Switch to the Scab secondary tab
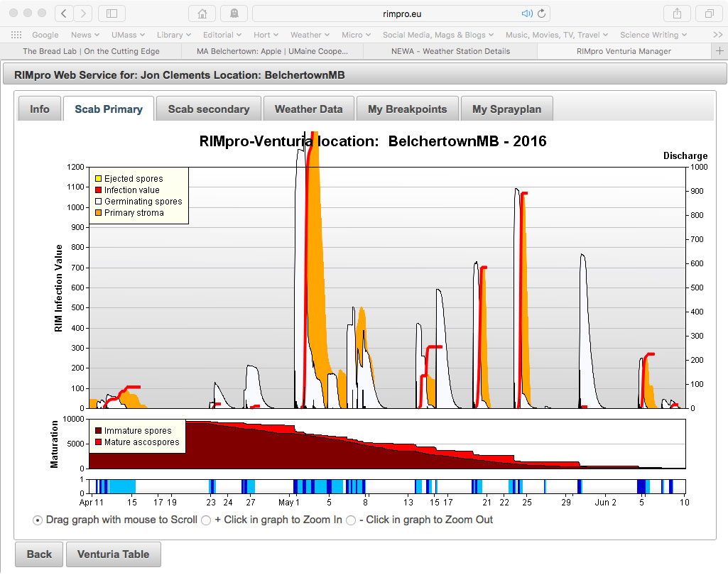Image resolution: width=728 pixels, height=575 pixels. tap(209, 109)
